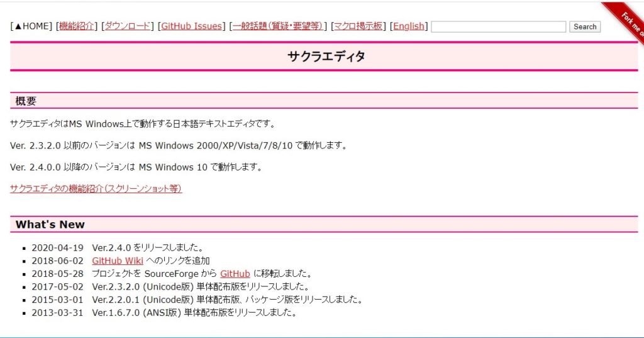
Task: Click the ▲HOME navigation item
Action: [x=31, y=26]
